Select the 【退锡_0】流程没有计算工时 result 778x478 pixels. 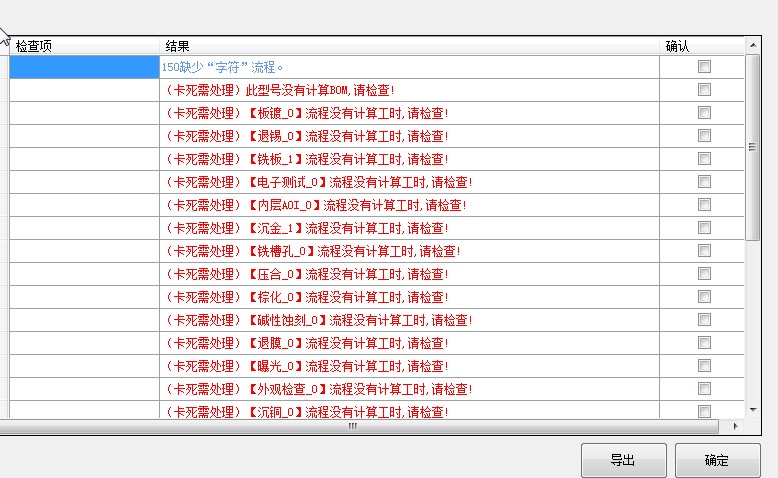(347, 136)
